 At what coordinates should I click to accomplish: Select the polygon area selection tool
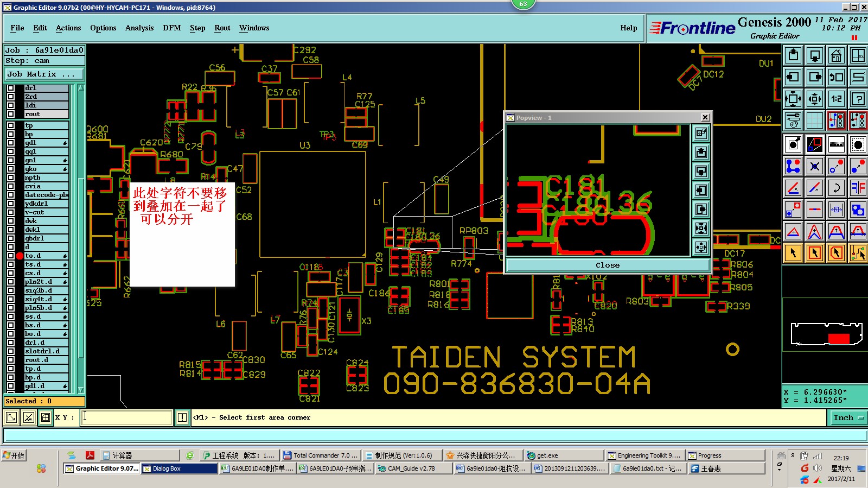(837, 253)
